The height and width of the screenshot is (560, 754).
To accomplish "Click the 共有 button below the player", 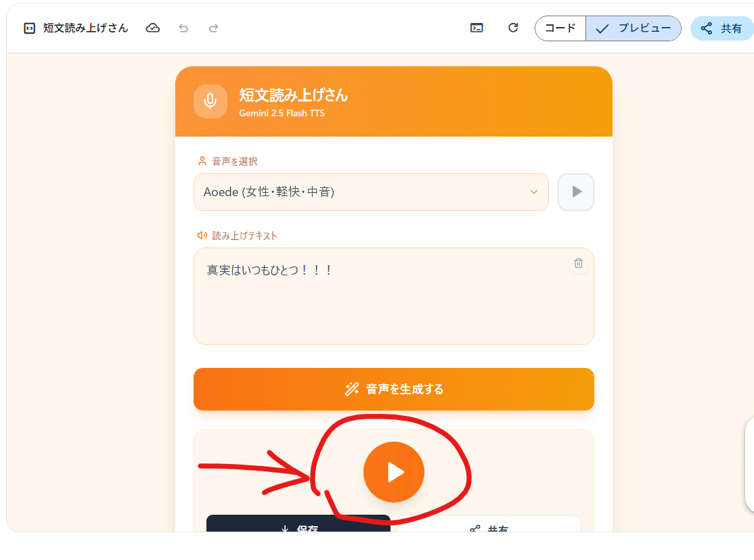I will pyautogui.click(x=489, y=530).
